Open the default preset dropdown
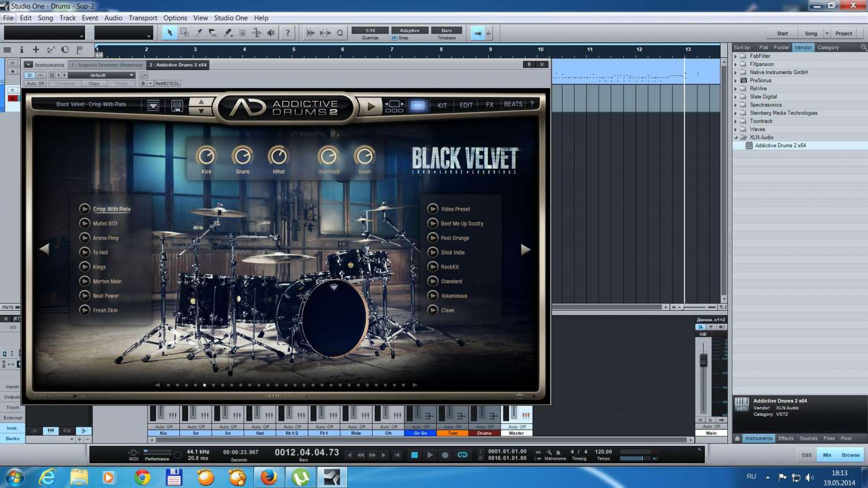 102,75
